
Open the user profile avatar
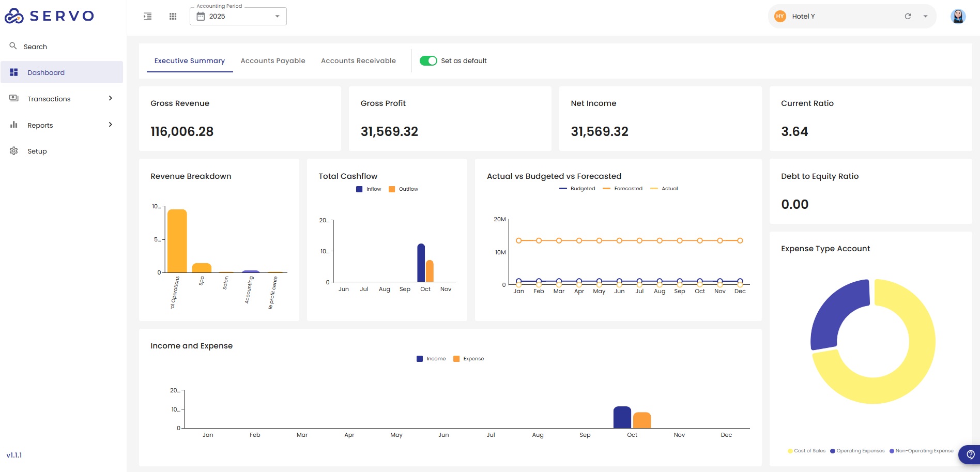point(958,17)
